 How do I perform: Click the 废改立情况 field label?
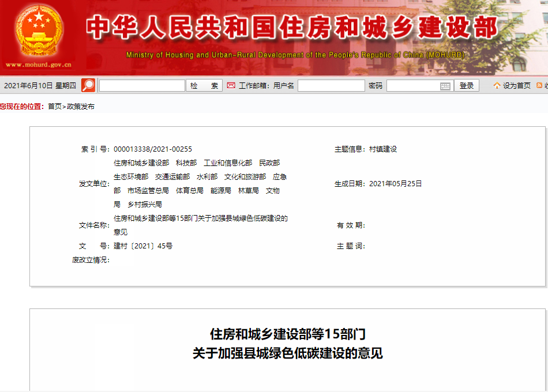pos(91,260)
